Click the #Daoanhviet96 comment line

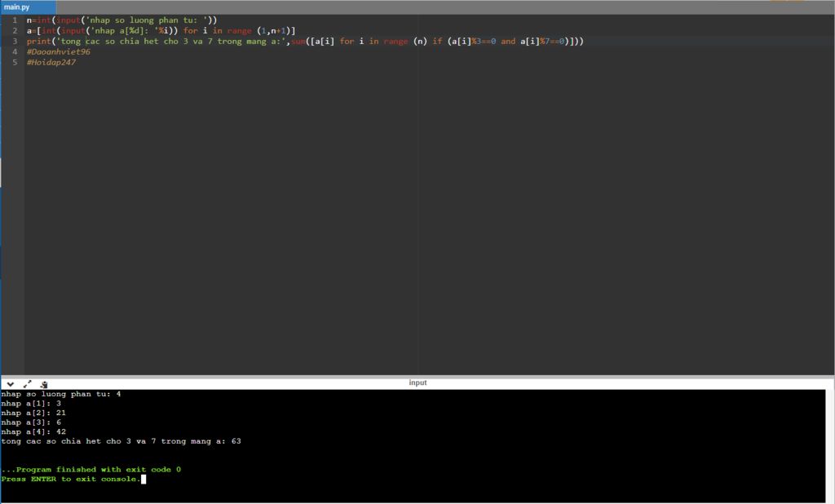[x=59, y=51]
